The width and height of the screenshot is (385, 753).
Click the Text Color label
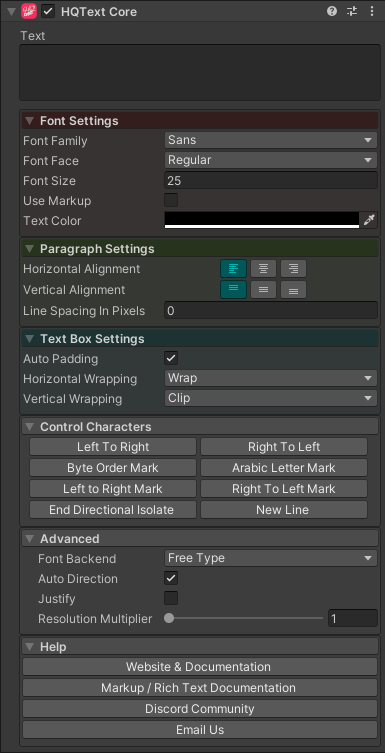(52, 221)
